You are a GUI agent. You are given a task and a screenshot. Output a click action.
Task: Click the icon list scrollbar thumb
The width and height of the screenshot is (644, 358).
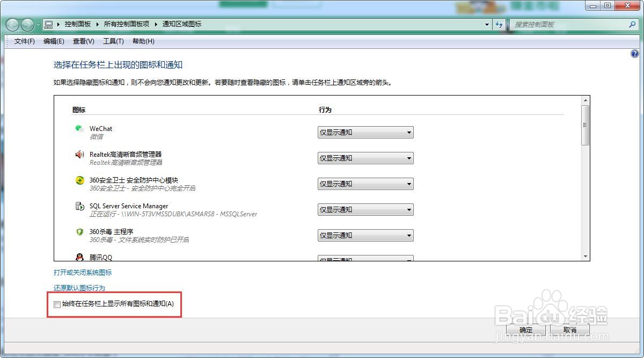click(586, 125)
